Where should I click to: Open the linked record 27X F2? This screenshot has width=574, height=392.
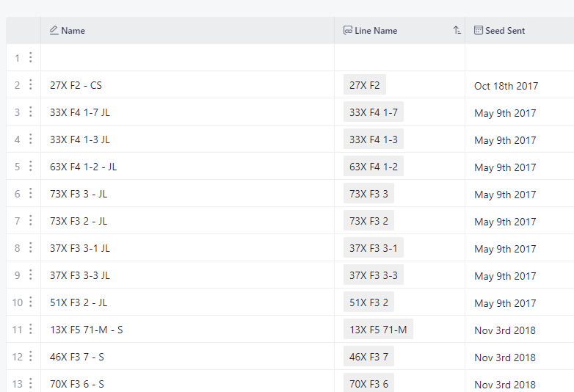click(365, 85)
